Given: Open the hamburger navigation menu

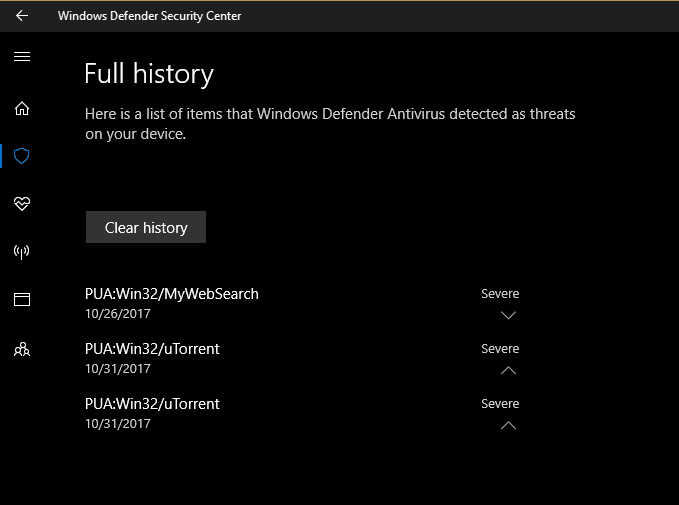Looking at the screenshot, I should coord(22,56).
